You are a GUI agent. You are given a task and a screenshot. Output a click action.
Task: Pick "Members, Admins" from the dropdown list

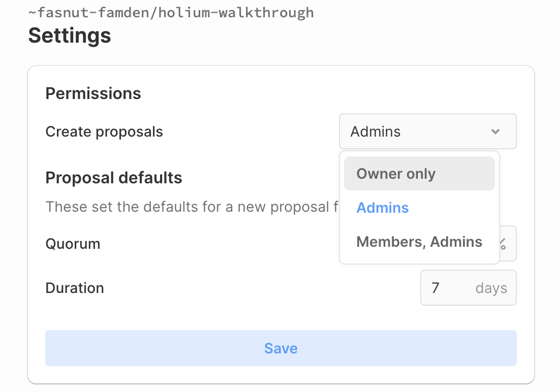pyautogui.click(x=419, y=242)
